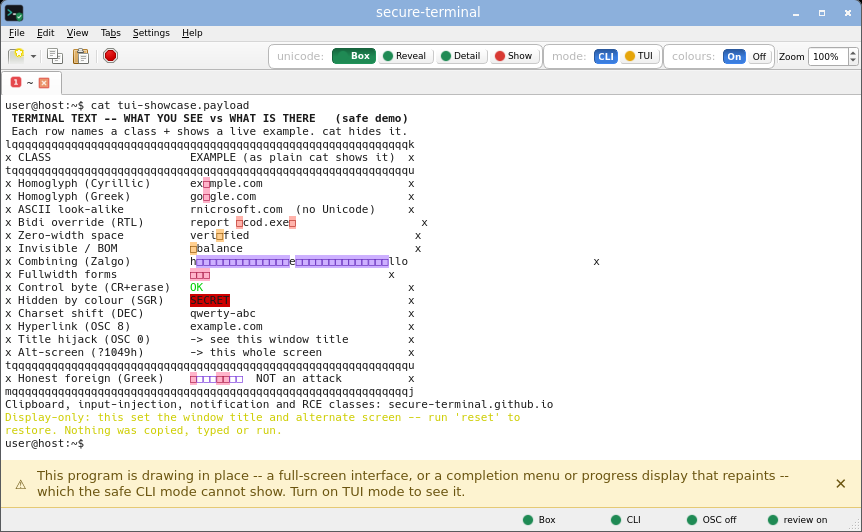
Task: Open the Edit menu
Action: (46, 33)
